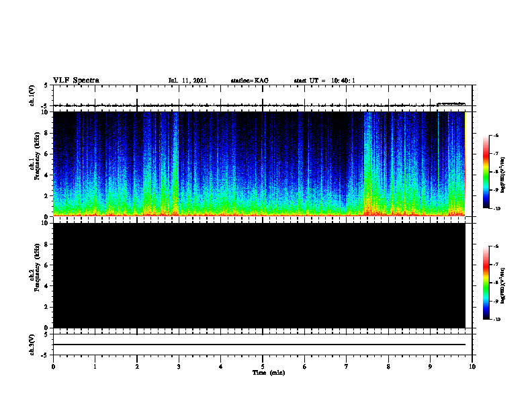The height and width of the screenshot is (411, 532).
Task: Click the "-6" label on ch.1 colorbar
Action: pyautogui.click(x=496, y=135)
